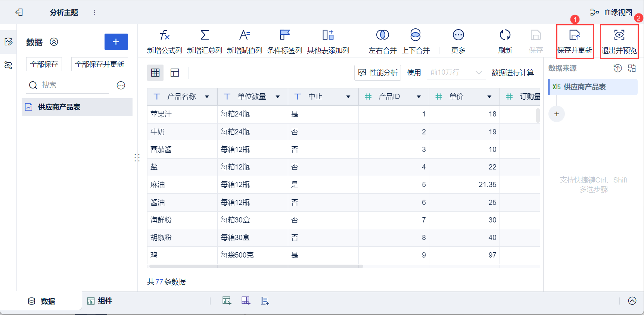Open more options next to the search box

(x=121, y=85)
